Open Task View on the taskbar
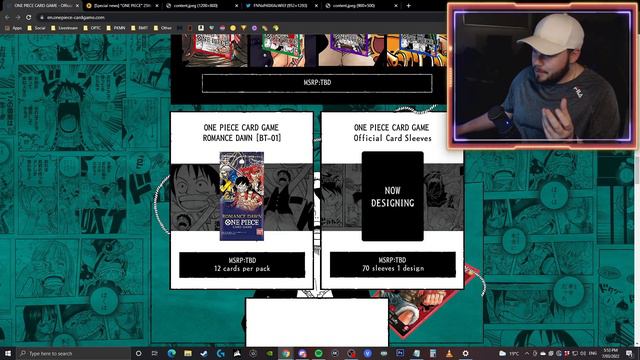 click(155, 353)
